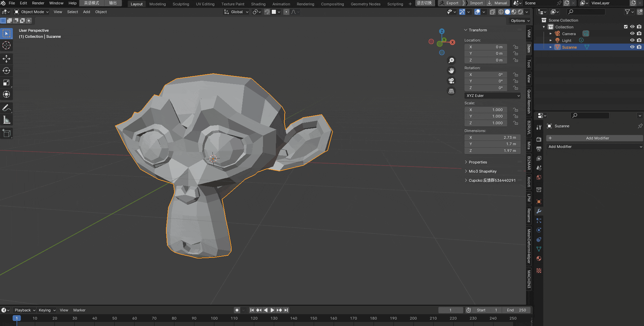Switch perspective/orthographic grid icon
The height and width of the screenshot is (326, 644).
(451, 91)
